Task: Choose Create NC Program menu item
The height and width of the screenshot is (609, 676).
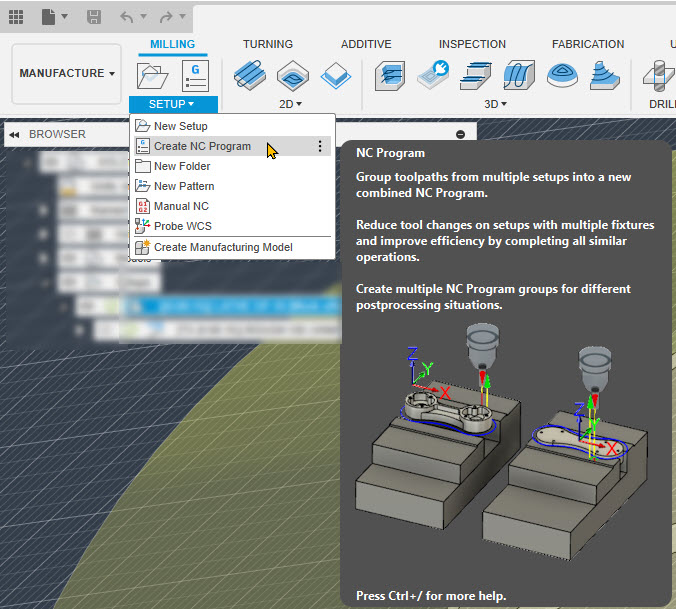Action: point(232,146)
